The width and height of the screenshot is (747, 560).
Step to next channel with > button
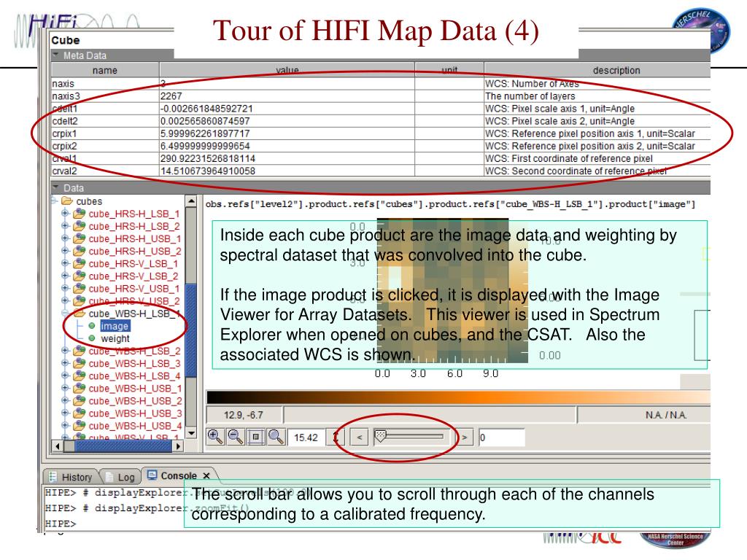(x=464, y=437)
